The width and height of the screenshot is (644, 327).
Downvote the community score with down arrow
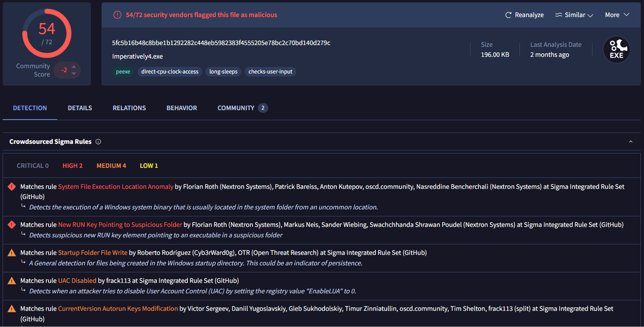click(73, 73)
